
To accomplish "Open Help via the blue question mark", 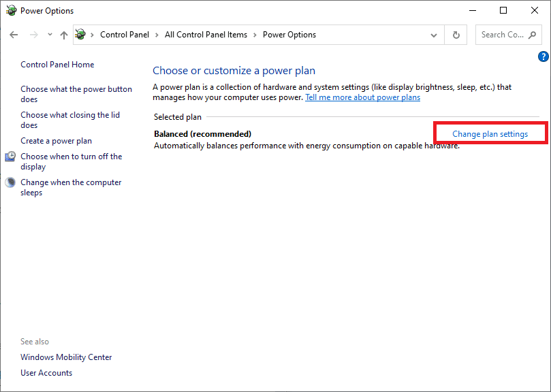I will tap(544, 56).
